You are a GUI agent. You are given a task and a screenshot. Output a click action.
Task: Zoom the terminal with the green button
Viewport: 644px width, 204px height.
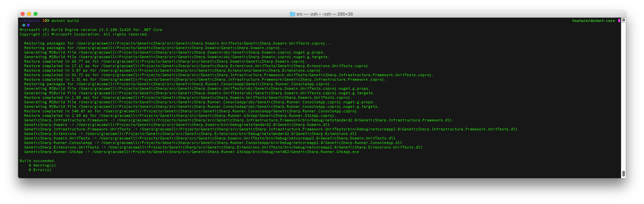(36, 14)
